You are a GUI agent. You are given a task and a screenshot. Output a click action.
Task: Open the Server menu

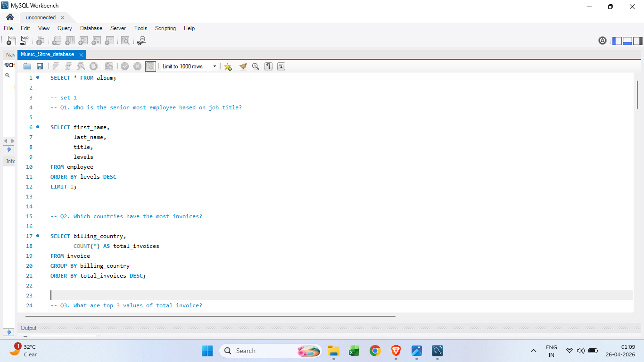point(118,28)
